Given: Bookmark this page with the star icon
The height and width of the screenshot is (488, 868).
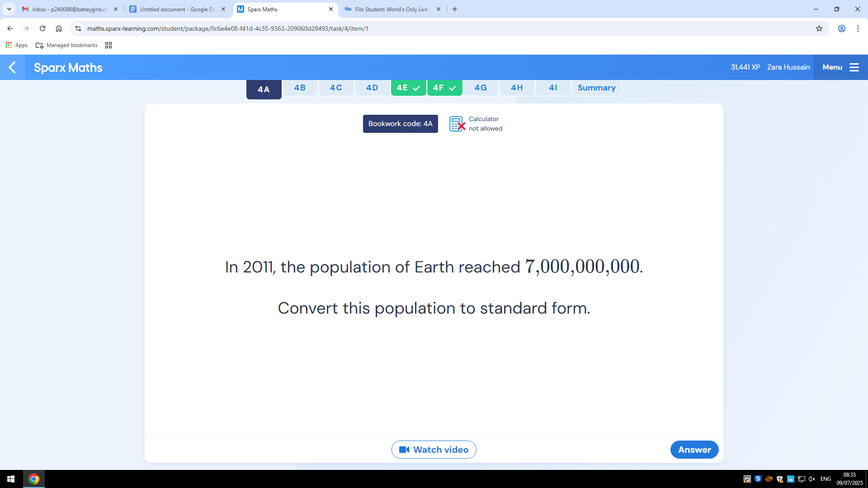Looking at the screenshot, I should pos(819,28).
